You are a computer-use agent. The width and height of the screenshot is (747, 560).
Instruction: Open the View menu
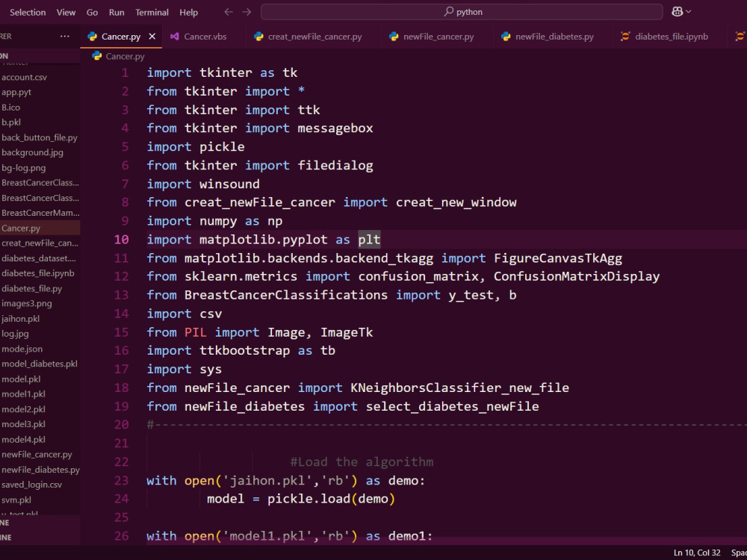(x=66, y=13)
